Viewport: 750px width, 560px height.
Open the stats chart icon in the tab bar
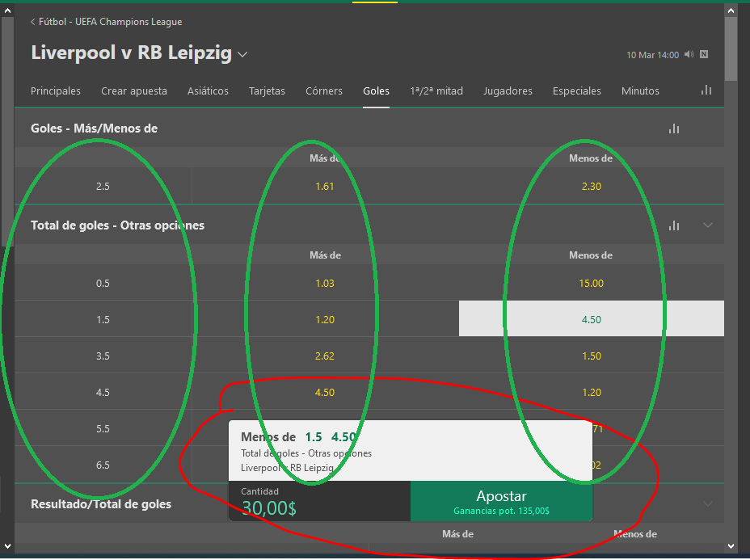[706, 91]
